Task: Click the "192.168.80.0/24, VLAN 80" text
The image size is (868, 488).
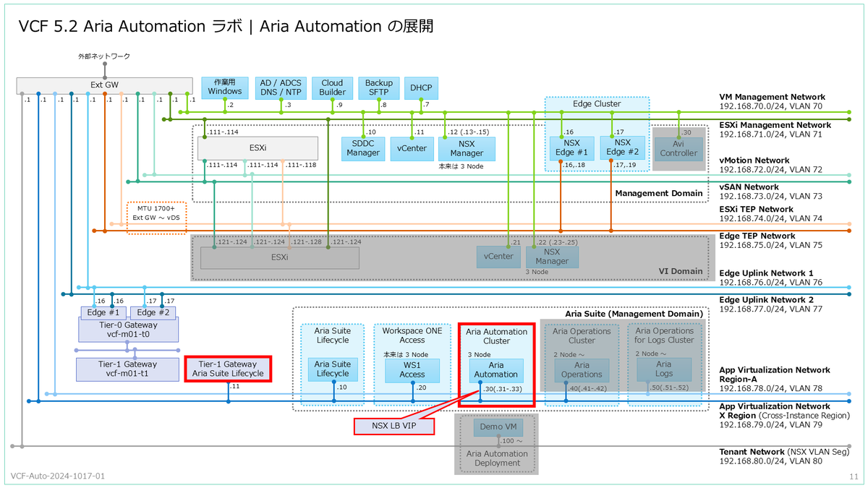Action: (x=770, y=461)
